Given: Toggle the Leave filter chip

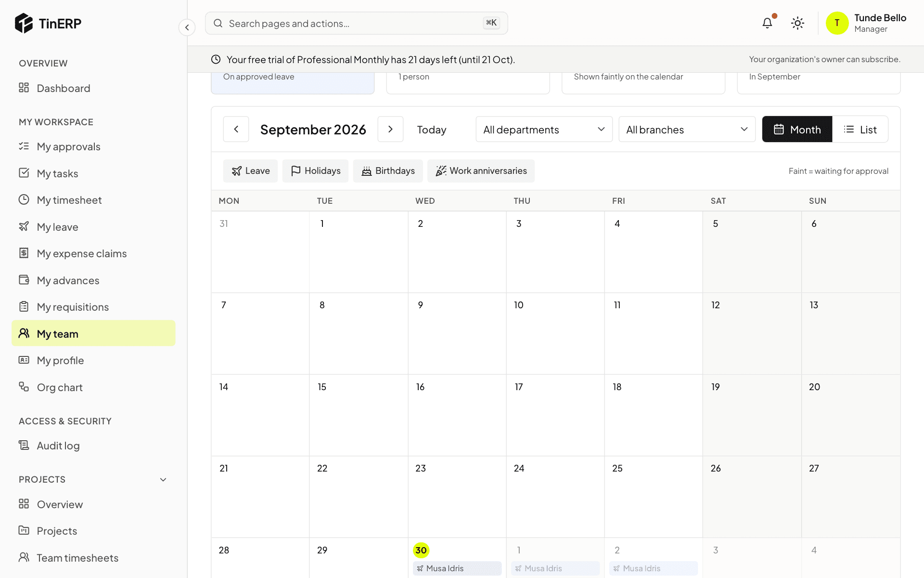Looking at the screenshot, I should 250,171.
